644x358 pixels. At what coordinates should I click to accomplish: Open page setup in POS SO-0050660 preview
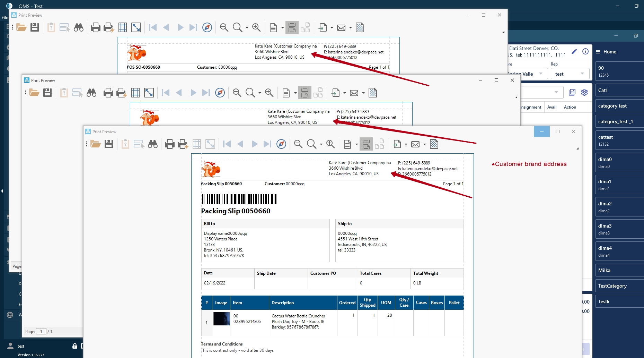123,27
